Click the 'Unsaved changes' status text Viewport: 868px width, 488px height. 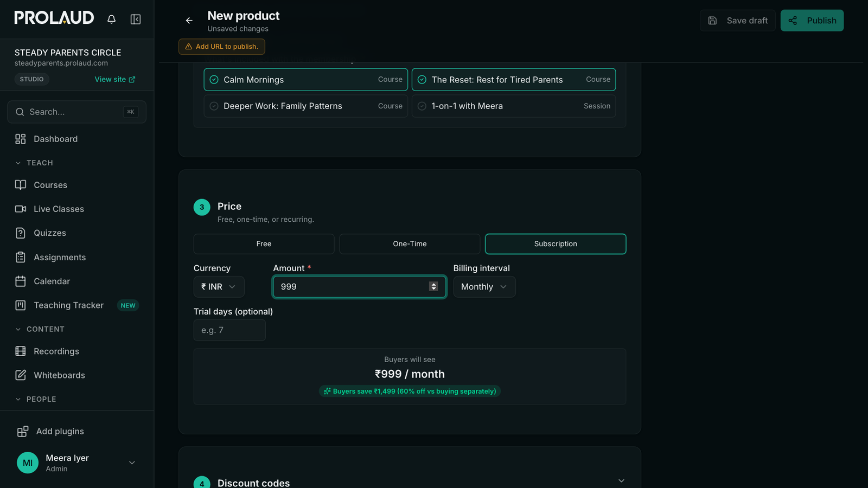point(238,29)
